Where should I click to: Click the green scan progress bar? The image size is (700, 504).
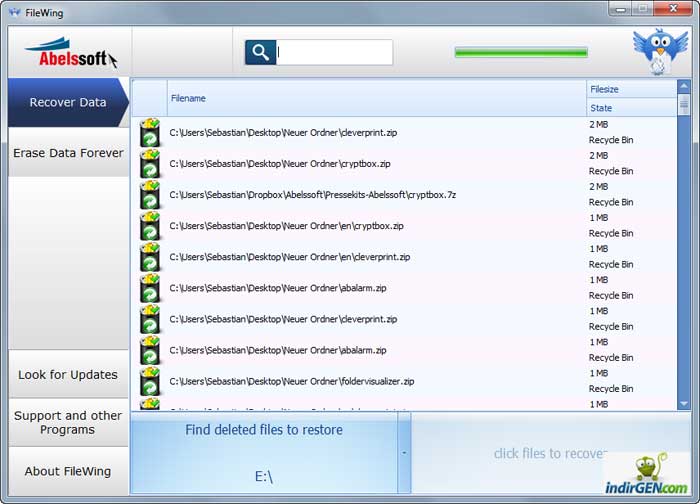521,53
